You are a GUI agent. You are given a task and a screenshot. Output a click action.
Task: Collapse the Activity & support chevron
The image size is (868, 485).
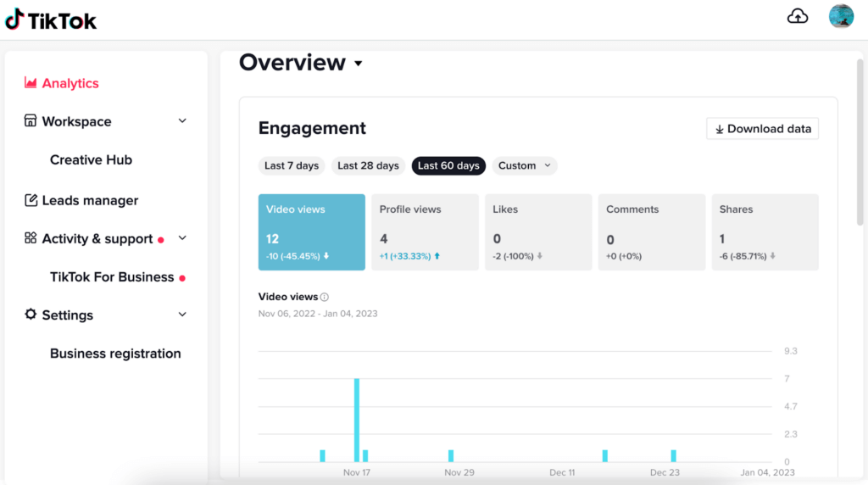182,238
